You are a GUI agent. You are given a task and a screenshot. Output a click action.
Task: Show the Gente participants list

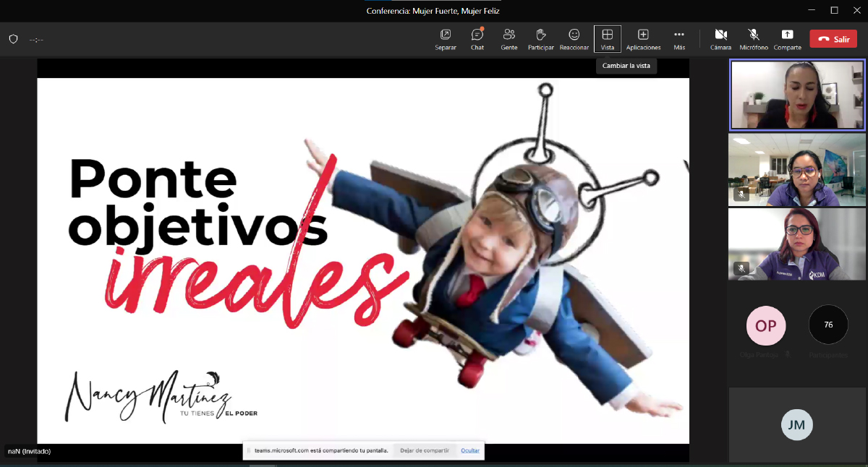pyautogui.click(x=509, y=39)
